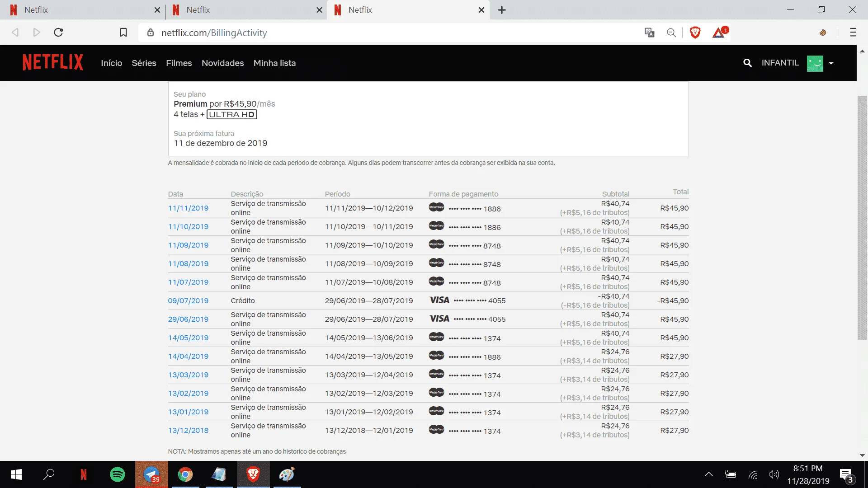Screen dimensions: 868x488
Task: Open the browser hamburger menu
Action: [853, 33]
